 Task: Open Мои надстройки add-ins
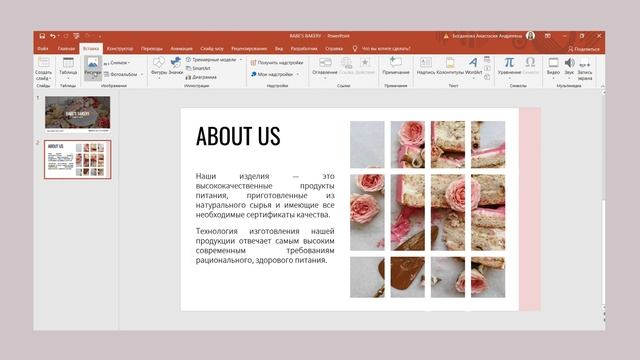272,74
